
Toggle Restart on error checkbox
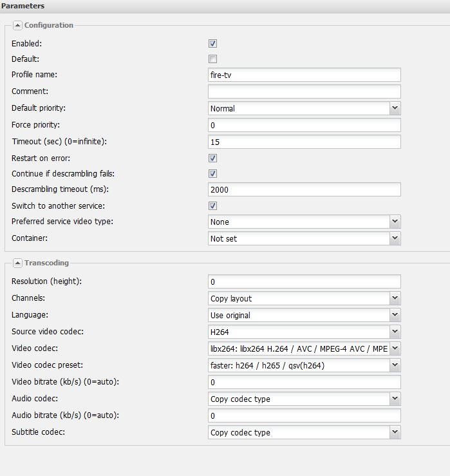pos(212,158)
